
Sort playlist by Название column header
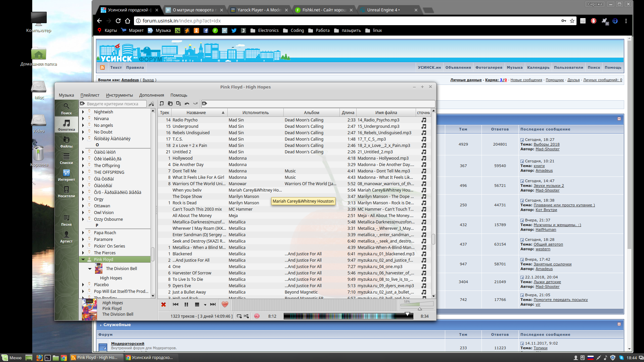tap(199, 113)
